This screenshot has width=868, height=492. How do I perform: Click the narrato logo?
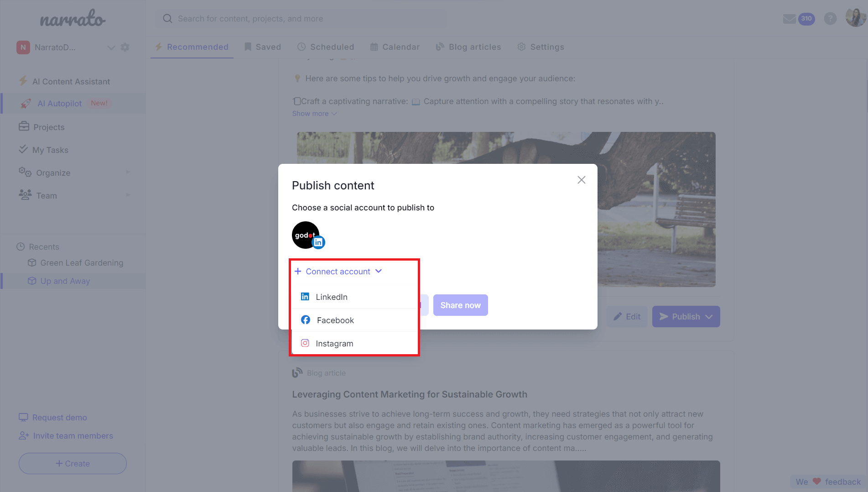pyautogui.click(x=73, y=19)
